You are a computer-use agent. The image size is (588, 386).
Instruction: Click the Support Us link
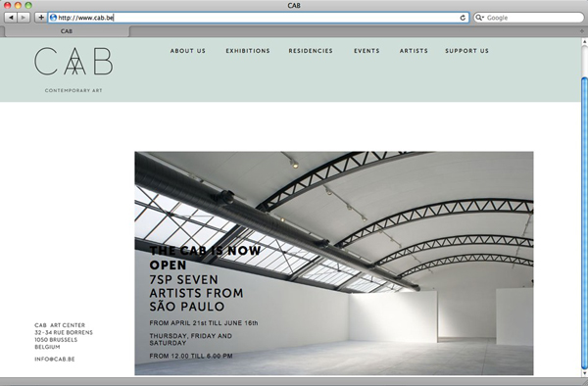[466, 51]
